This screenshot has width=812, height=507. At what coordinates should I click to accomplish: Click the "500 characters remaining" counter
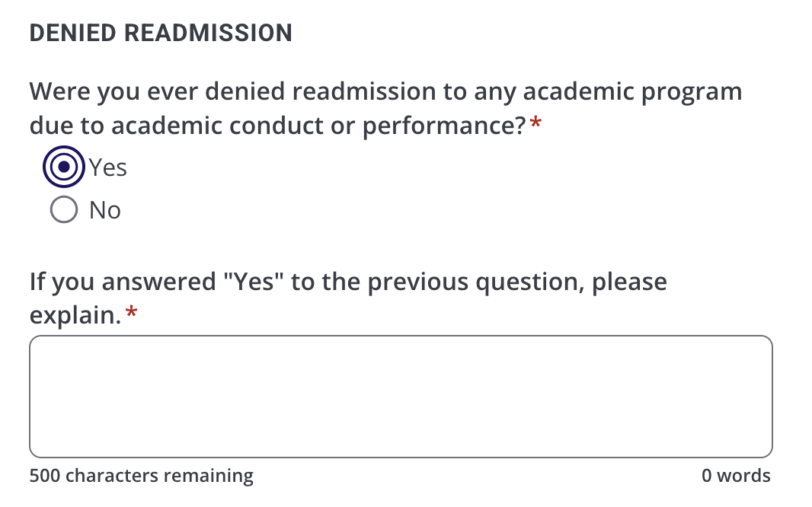141,477
